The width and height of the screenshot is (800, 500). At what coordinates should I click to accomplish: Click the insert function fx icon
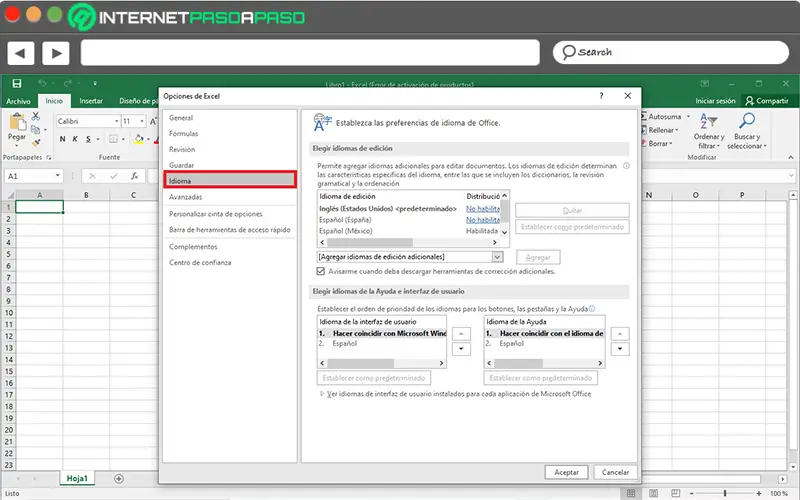[x=135, y=176]
